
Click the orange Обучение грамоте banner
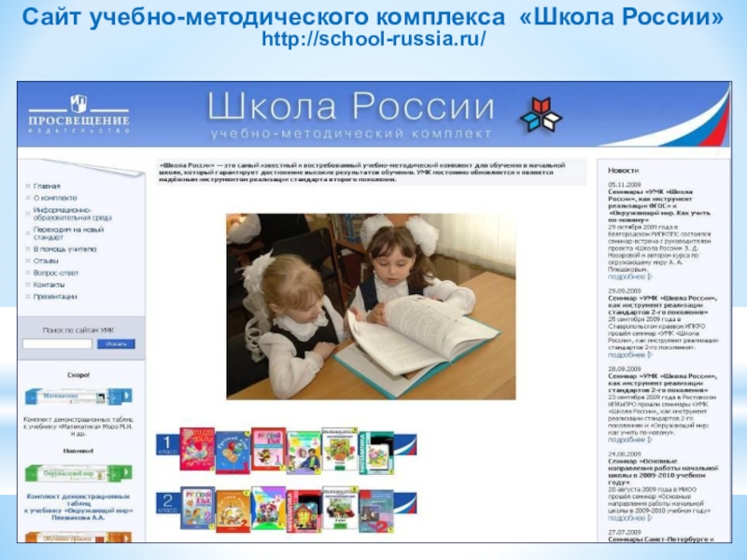point(78,538)
